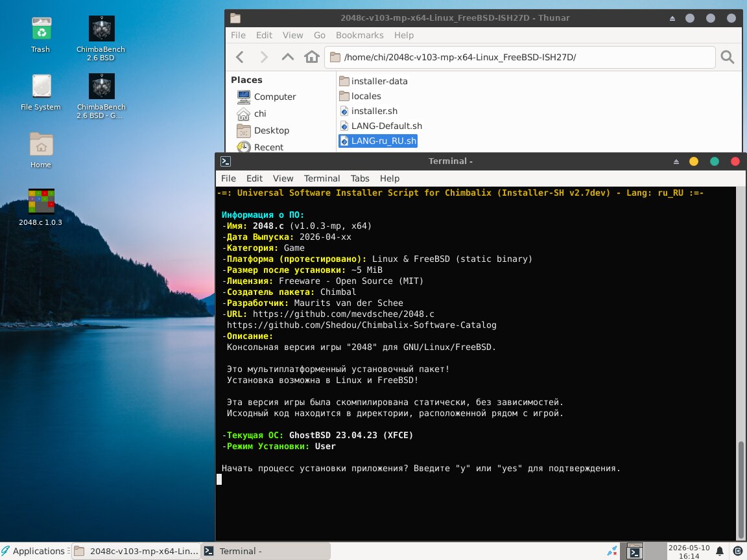
Task: Click the Thunar search magnifier icon
Action: pyautogui.click(x=727, y=57)
